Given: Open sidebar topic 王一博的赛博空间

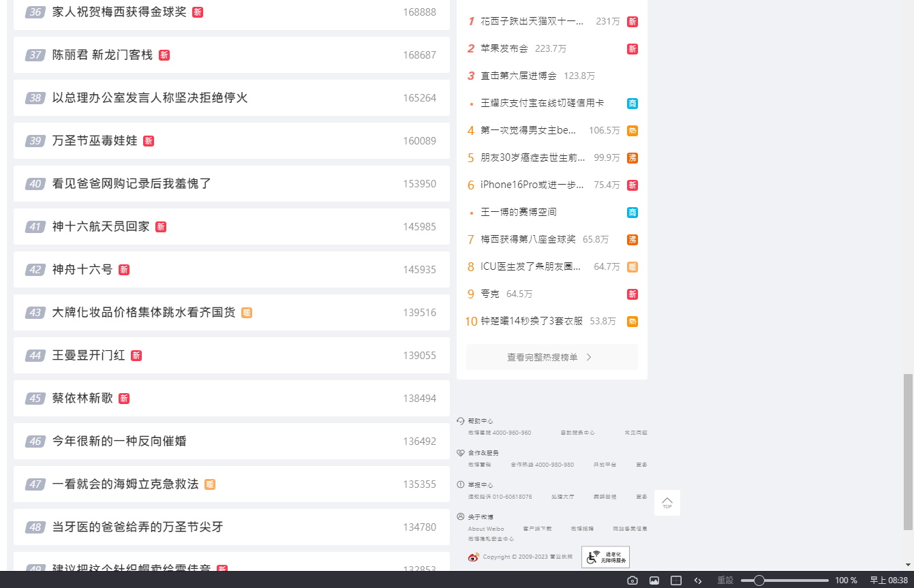Looking at the screenshot, I should pyautogui.click(x=519, y=213).
